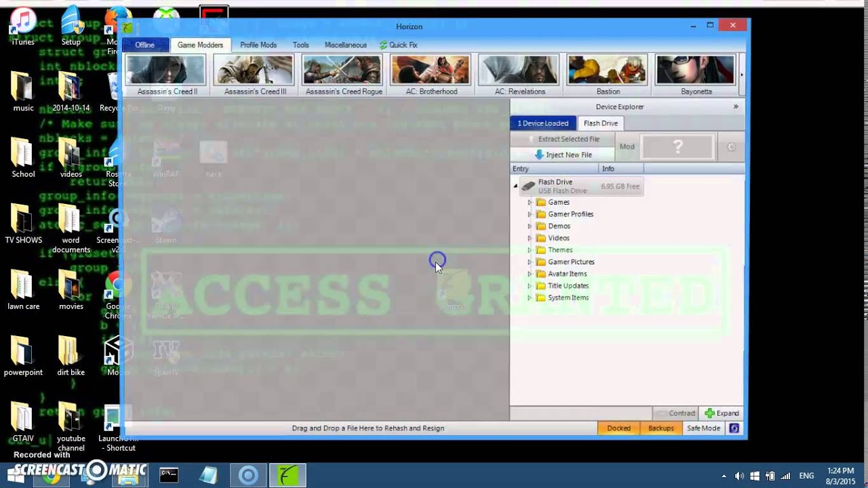
Task: Select the Title Updates folder icon
Action: (540, 286)
